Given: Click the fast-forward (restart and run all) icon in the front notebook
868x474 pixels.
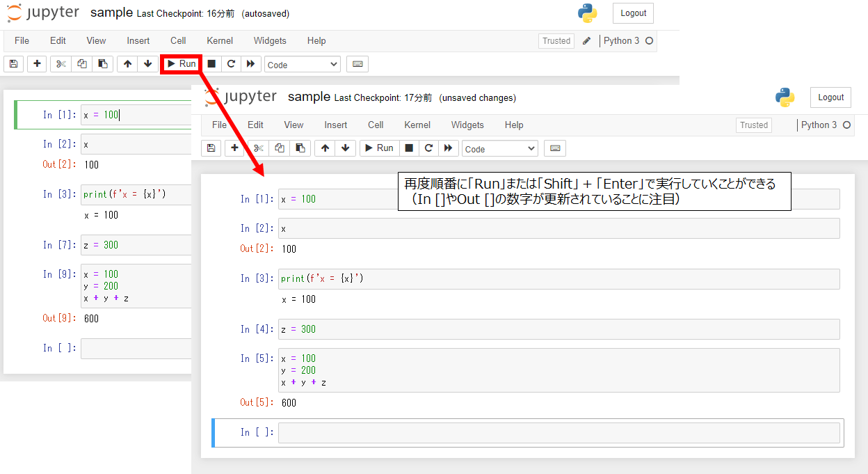Looking at the screenshot, I should point(448,148).
